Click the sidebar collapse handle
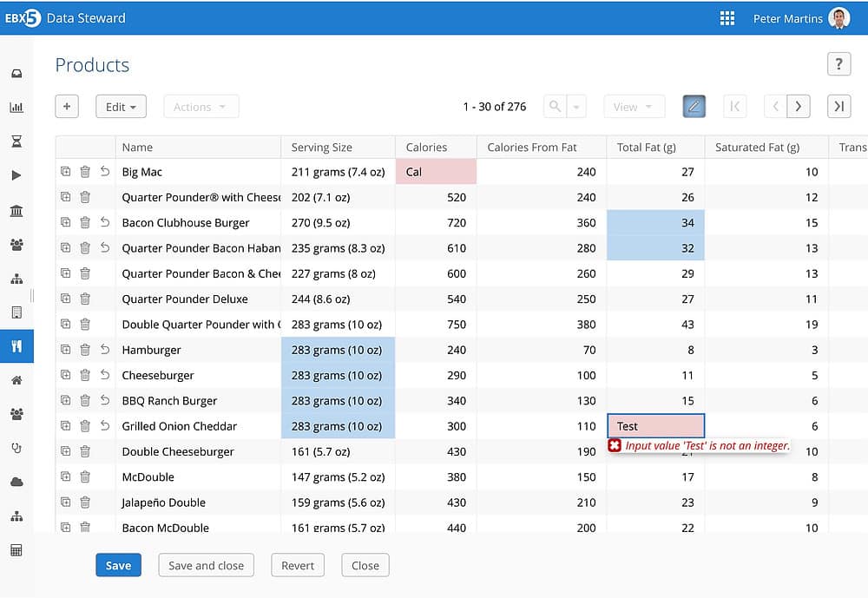 (x=32, y=295)
